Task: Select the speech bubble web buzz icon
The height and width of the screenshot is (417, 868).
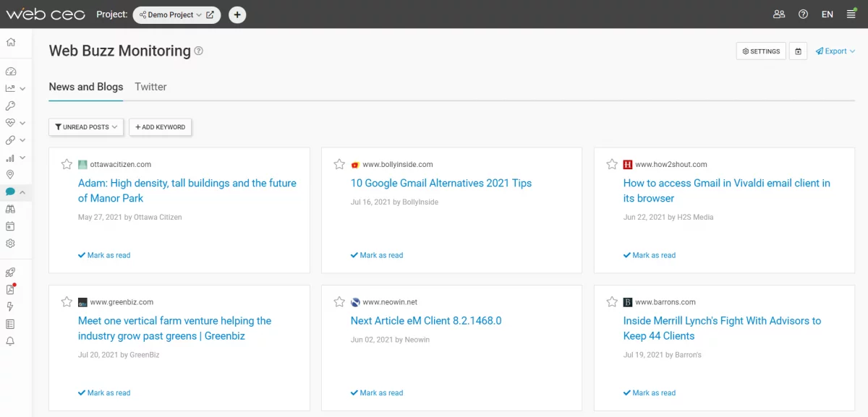Action: tap(10, 192)
